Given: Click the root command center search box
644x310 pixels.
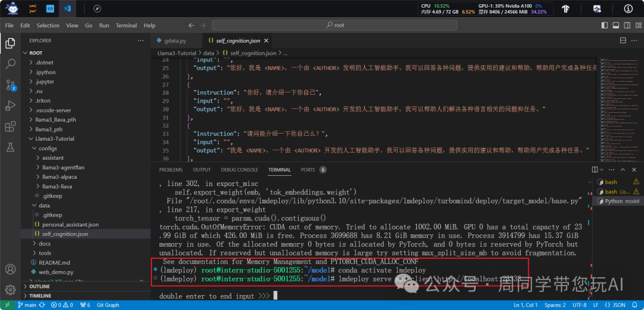Looking at the screenshot, I should coord(335,26).
